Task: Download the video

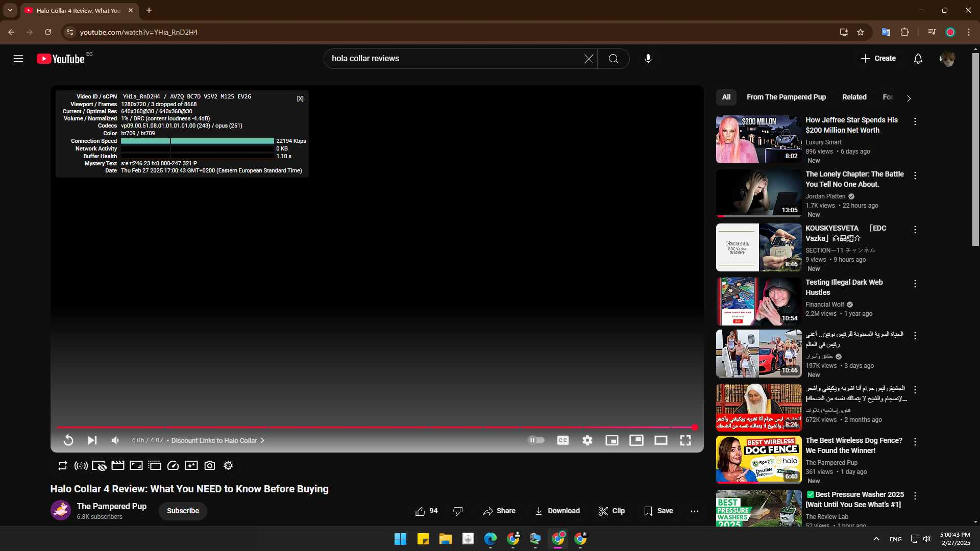Action: (557, 511)
